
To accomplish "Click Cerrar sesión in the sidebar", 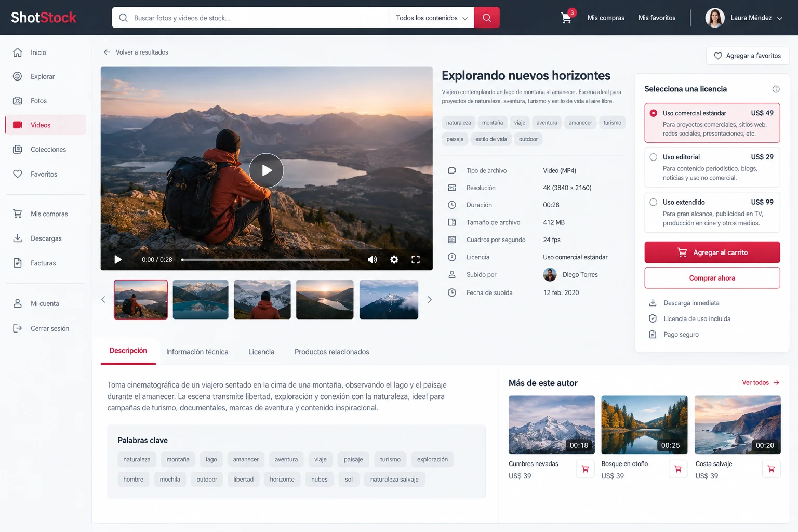I will (46, 328).
